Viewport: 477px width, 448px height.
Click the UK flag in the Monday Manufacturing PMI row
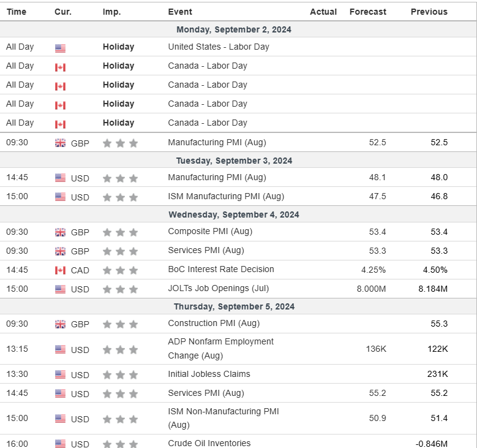click(x=60, y=143)
